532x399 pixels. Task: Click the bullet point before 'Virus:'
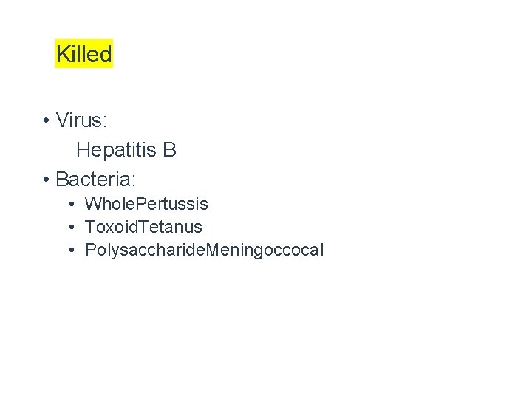(x=46, y=120)
